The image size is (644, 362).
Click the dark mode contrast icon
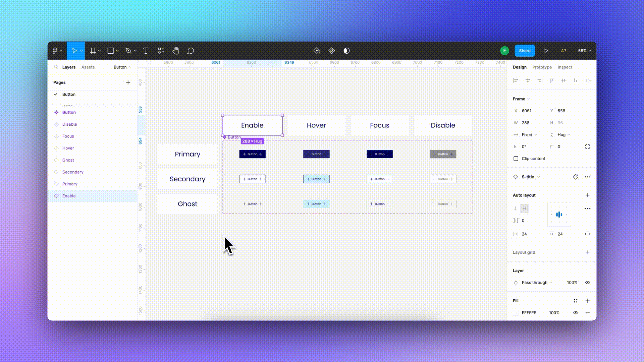346,51
